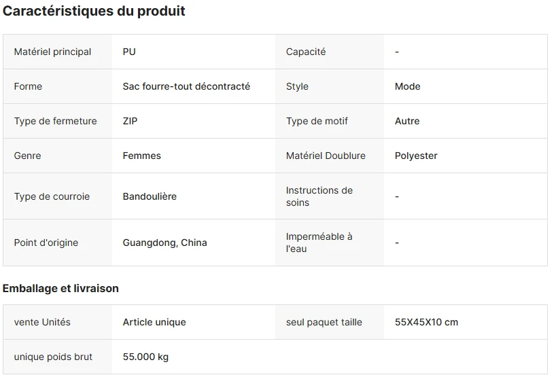Screen dimensions: 558x392
Task: Select the "Bandoulière" strap value
Action: pos(150,196)
